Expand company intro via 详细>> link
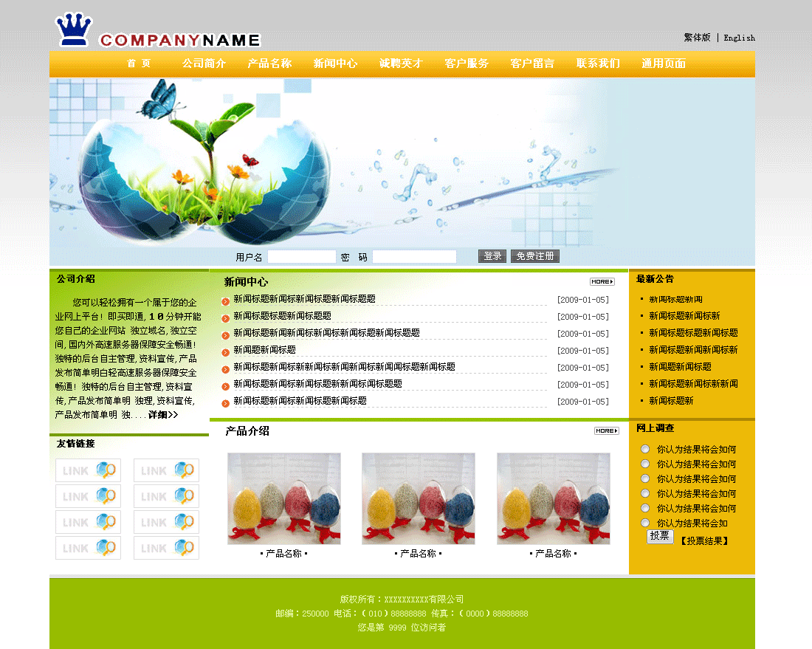The image size is (812, 649). click(x=162, y=415)
